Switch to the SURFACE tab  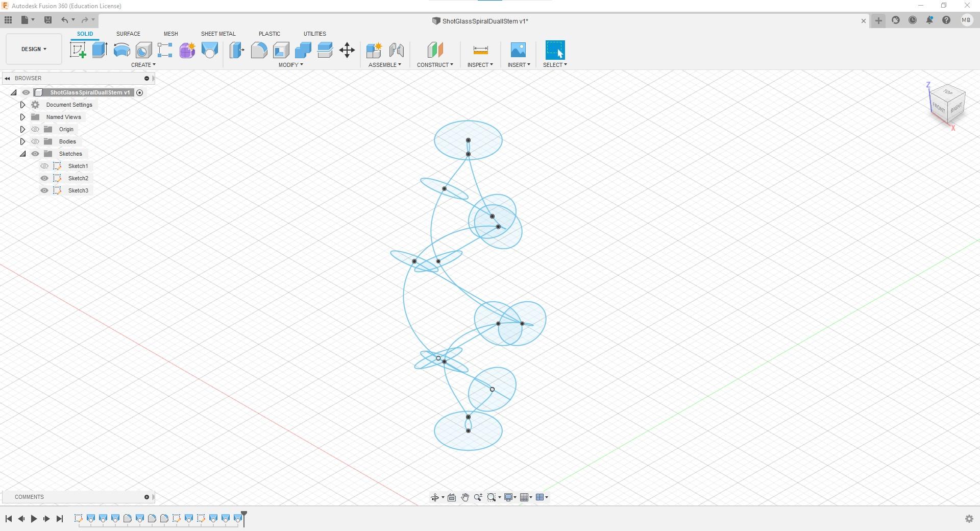tap(128, 34)
